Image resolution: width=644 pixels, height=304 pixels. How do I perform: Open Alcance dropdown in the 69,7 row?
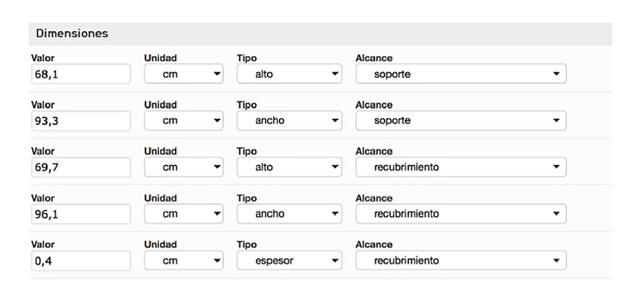point(461,167)
